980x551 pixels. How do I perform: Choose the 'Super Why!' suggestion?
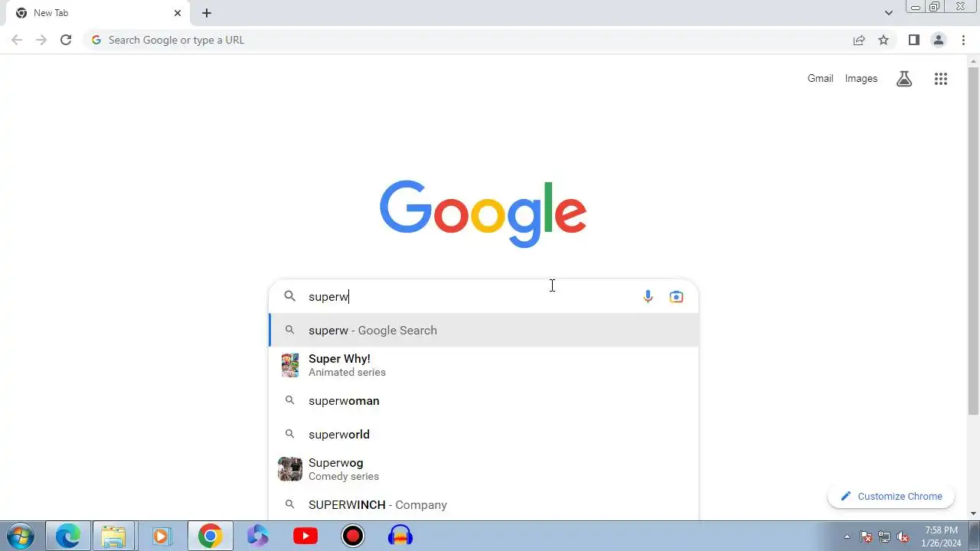484,365
